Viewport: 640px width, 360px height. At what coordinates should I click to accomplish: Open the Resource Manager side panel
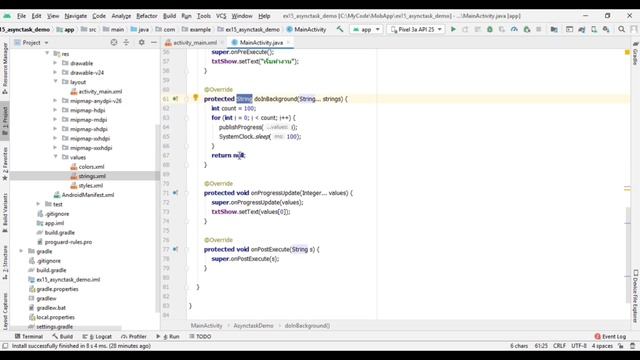click(5, 69)
